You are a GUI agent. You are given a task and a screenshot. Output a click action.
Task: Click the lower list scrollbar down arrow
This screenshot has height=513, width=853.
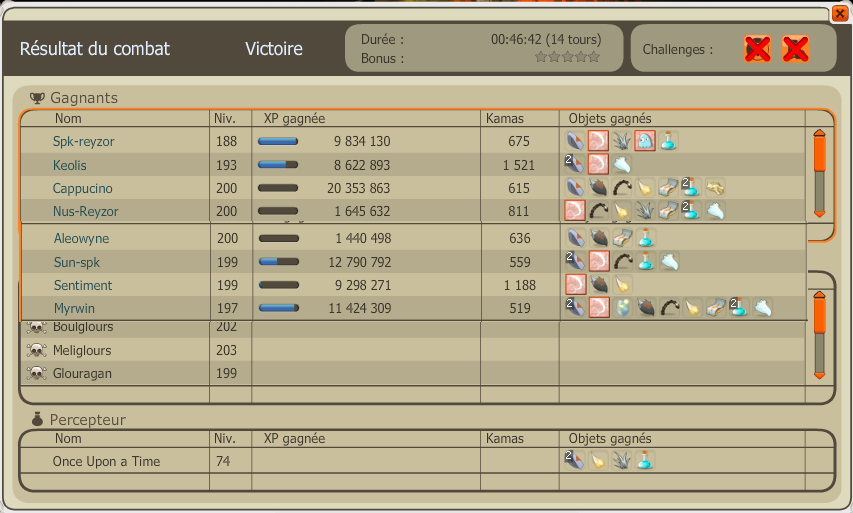coord(819,375)
